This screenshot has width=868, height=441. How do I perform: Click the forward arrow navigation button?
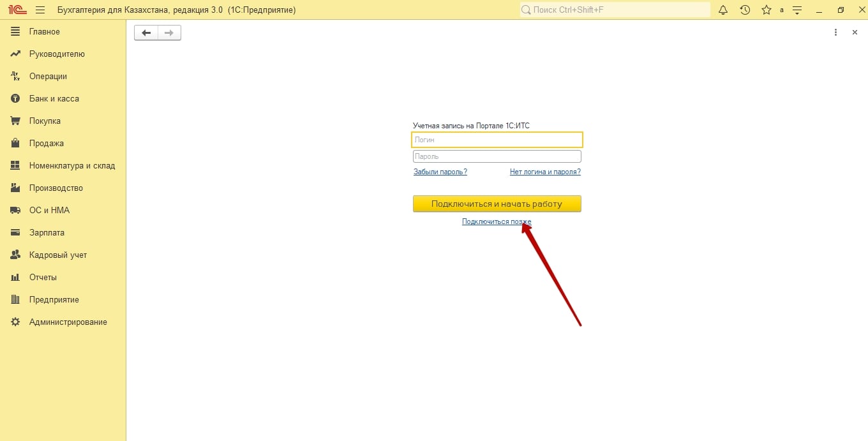click(169, 33)
